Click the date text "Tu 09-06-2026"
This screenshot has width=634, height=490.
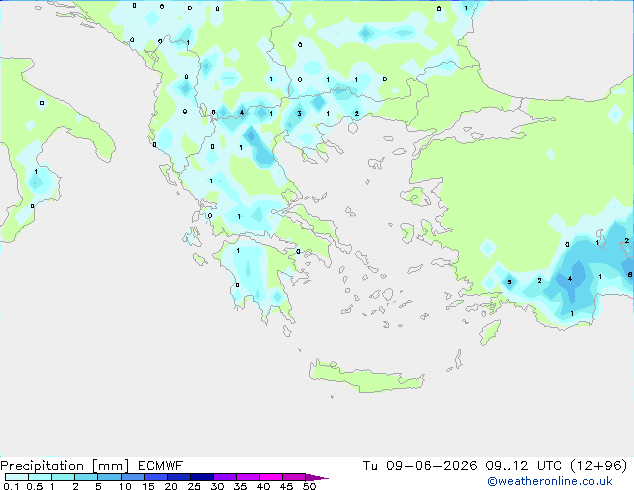tap(420, 466)
